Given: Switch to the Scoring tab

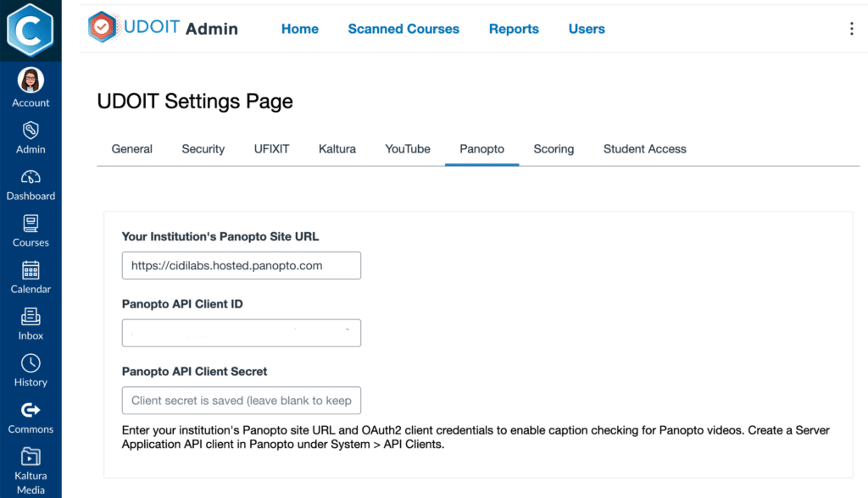Looking at the screenshot, I should pos(554,149).
